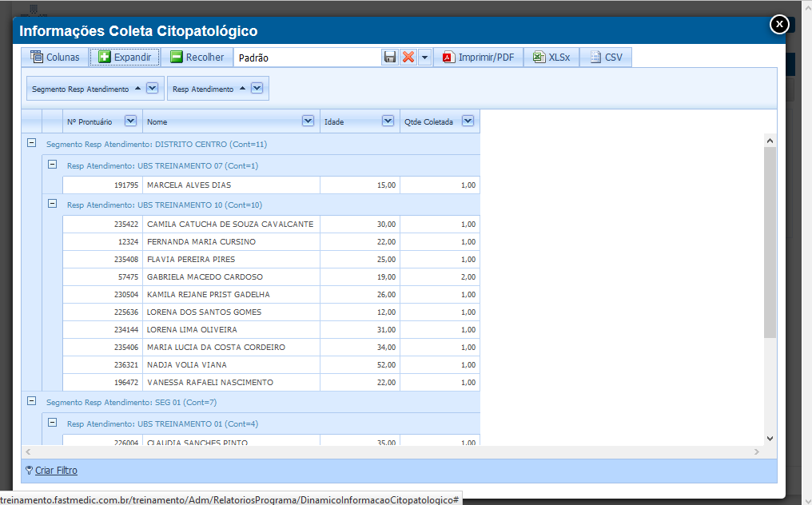Screen dimensions: 812x505
Task: Click Qtde Coletada value 2,00
Action: coord(468,277)
